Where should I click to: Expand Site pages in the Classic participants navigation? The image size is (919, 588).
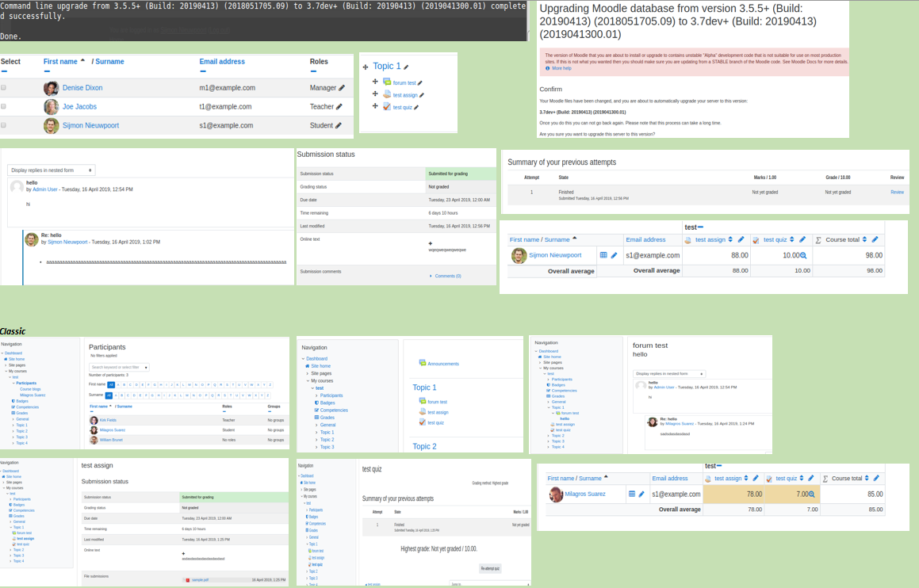(x=6, y=365)
